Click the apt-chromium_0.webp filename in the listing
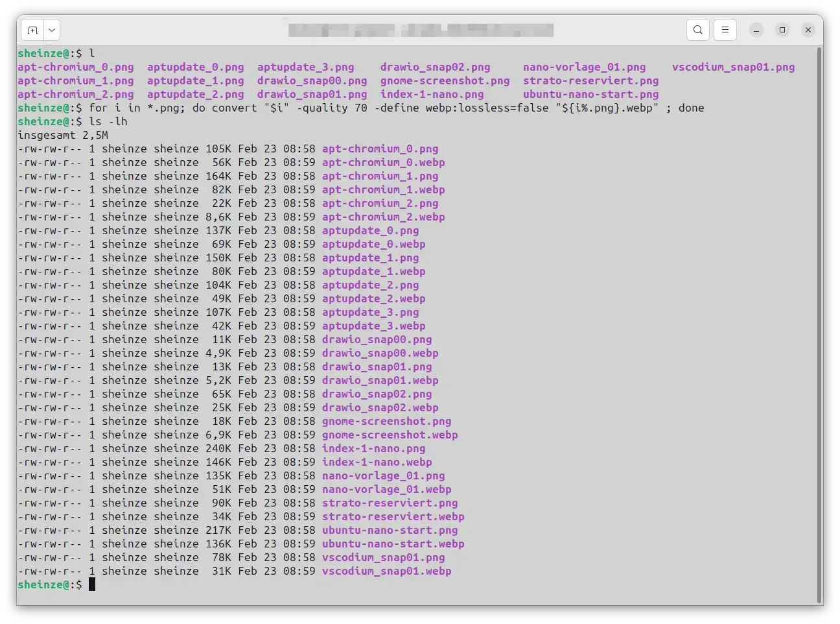The image size is (840, 624). 383,162
